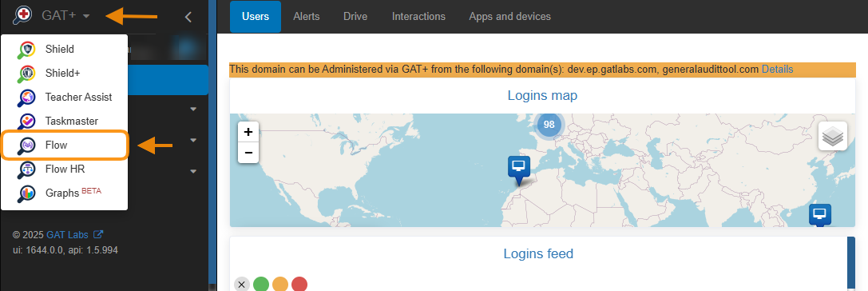This screenshot has height=291, width=868.
Task: Click the Logins map heading
Action: coord(542,95)
